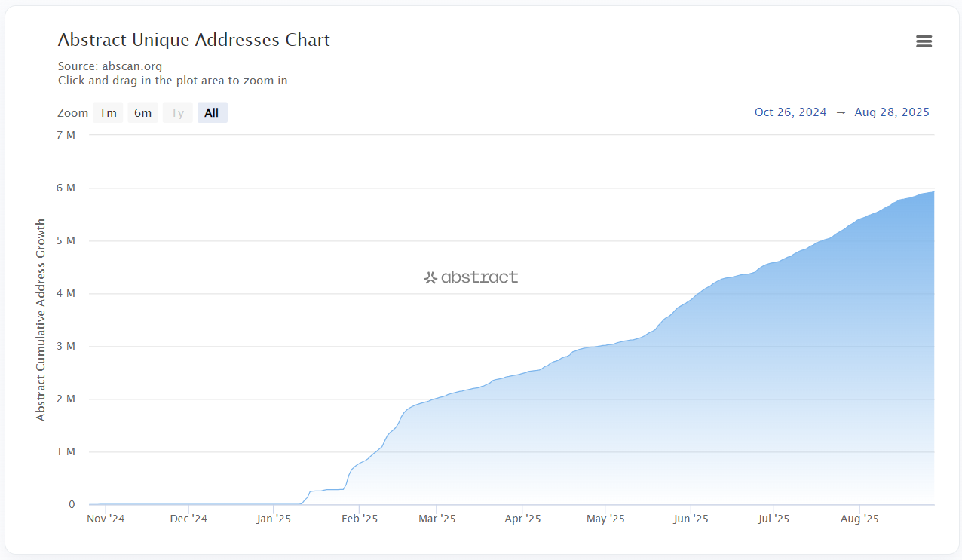Screen dimensions: 962x560
Task: Click the Abstract Unique Addresses Chart title
Action: click(x=194, y=40)
